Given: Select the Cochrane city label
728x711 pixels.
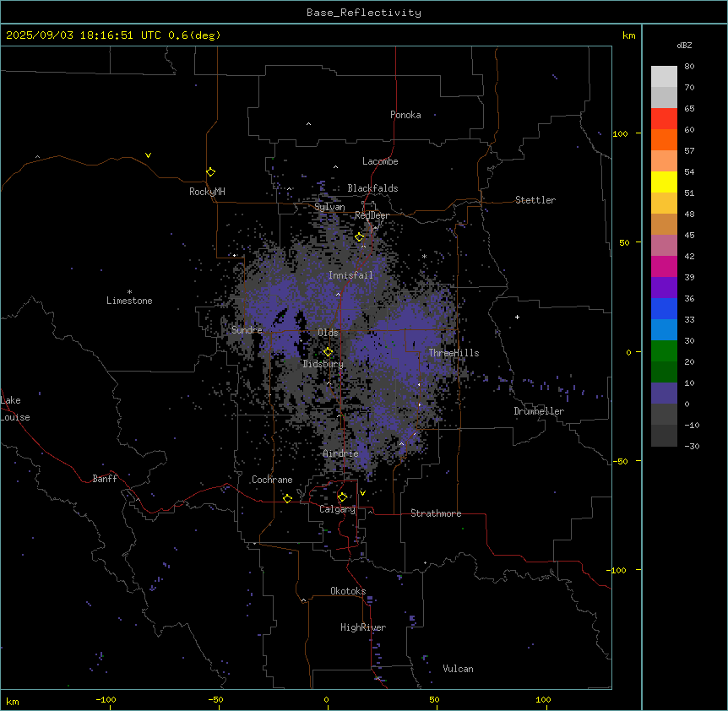Looking at the screenshot, I should click(272, 480).
